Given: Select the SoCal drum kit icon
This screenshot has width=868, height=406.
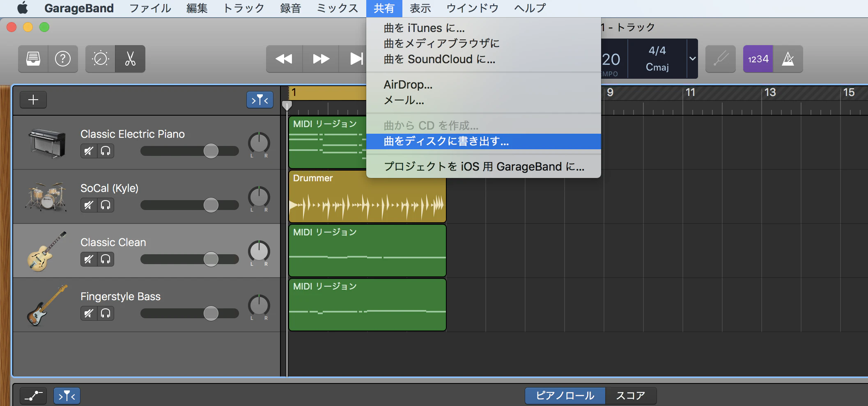Looking at the screenshot, I should [x=46, y=197].
